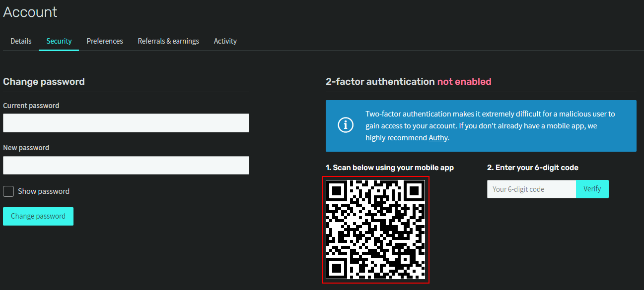Viewport: 644px width, 290px height.
Task: Click the '2-factor authentication' heading
Action: 380,81
